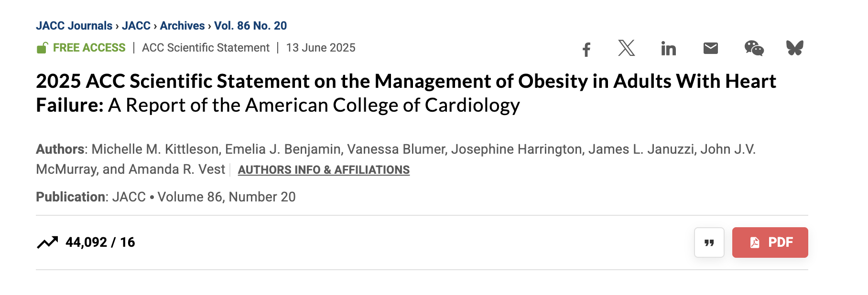
Task: Share article on WeChat
Action: coord(754,48)
